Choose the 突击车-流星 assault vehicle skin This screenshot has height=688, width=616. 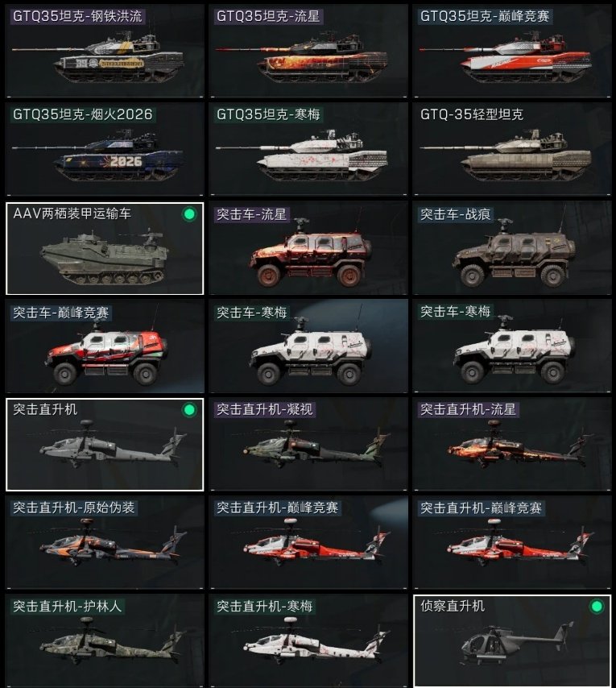pyautogui.click(x=308, y=248)
